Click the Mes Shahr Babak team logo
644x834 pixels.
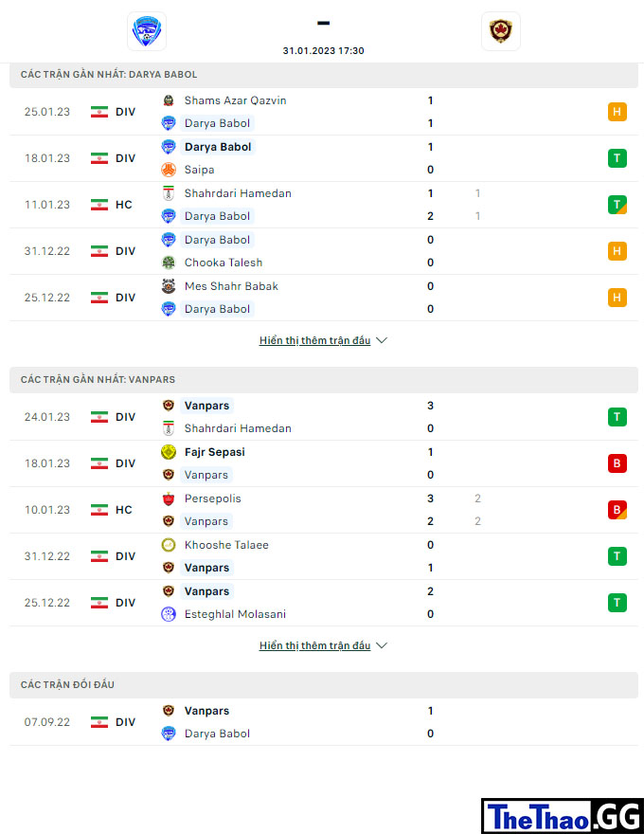[x=169, y=286]
